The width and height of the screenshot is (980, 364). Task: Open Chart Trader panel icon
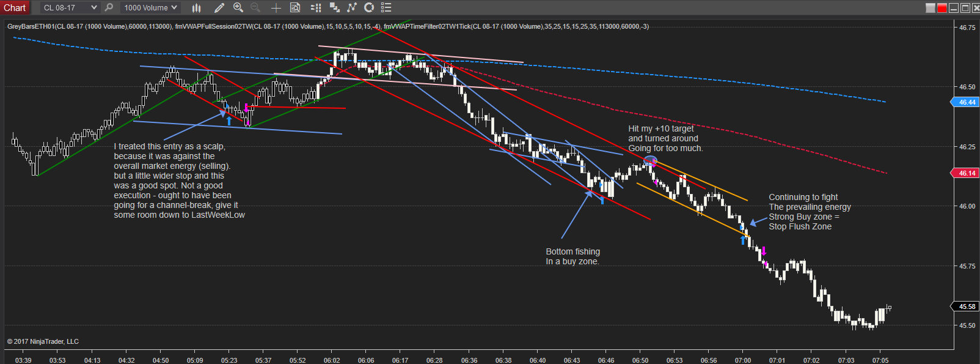point(316,7)
